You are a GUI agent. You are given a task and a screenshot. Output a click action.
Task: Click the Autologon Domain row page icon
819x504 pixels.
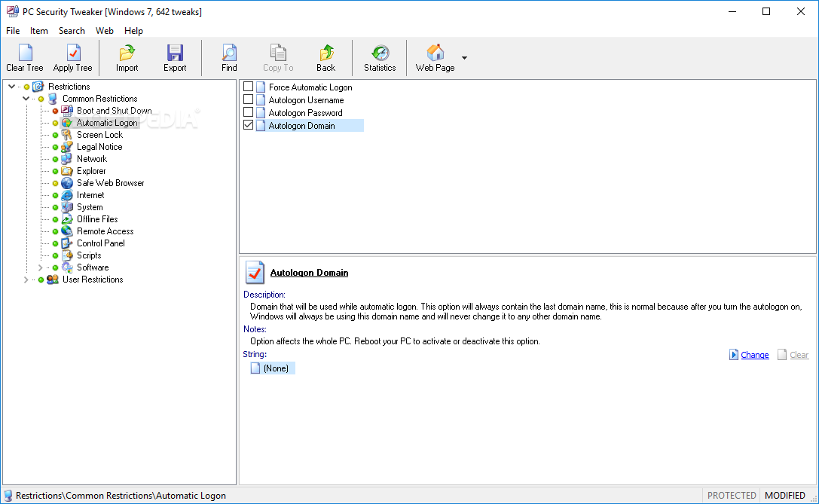click(261, 125)
